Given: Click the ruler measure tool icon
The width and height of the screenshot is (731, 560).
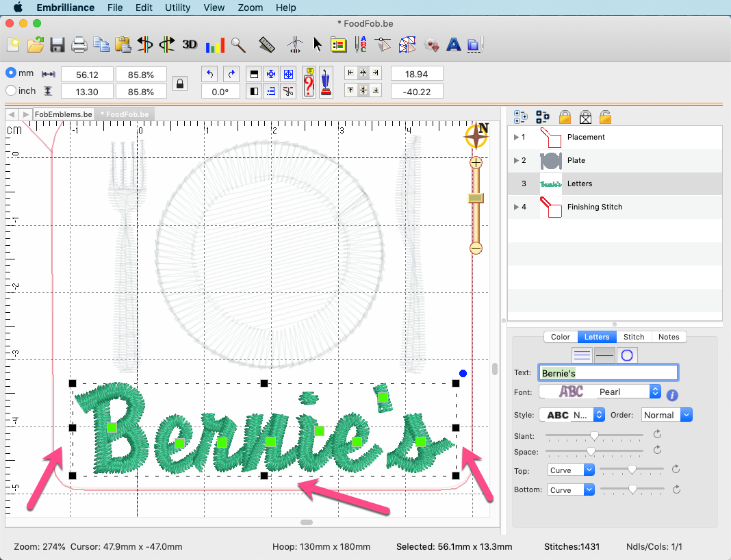Looking at the screenshot, I should 267,45.
